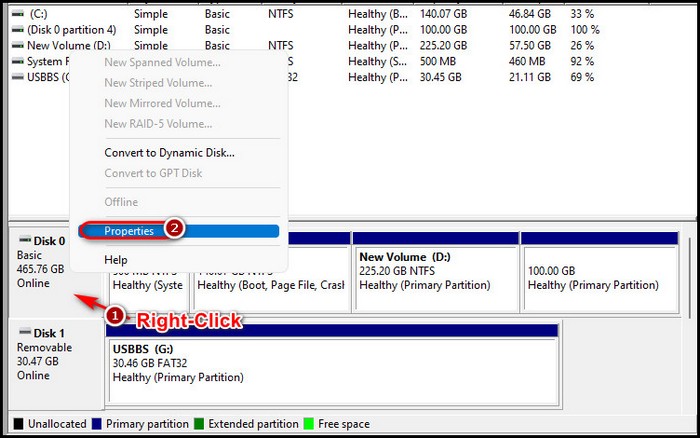
Task: Click the Disk 0 partition 4 drive icon
Action: (x=18, y=30)
